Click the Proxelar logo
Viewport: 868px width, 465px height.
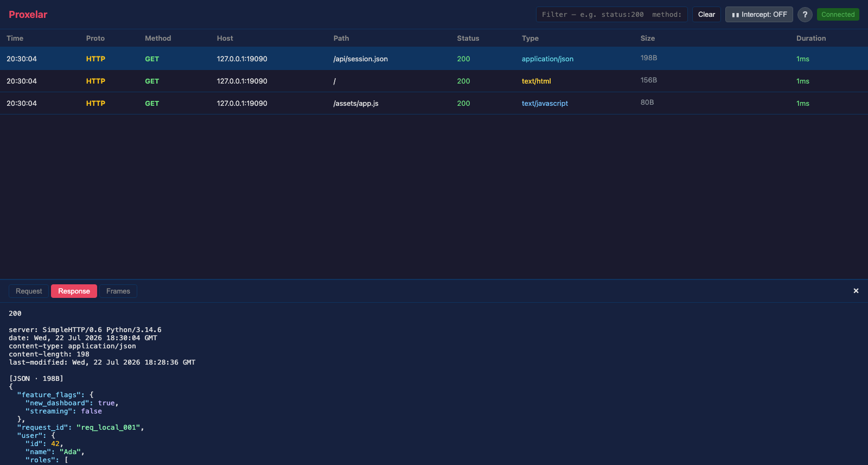point(28,15)
